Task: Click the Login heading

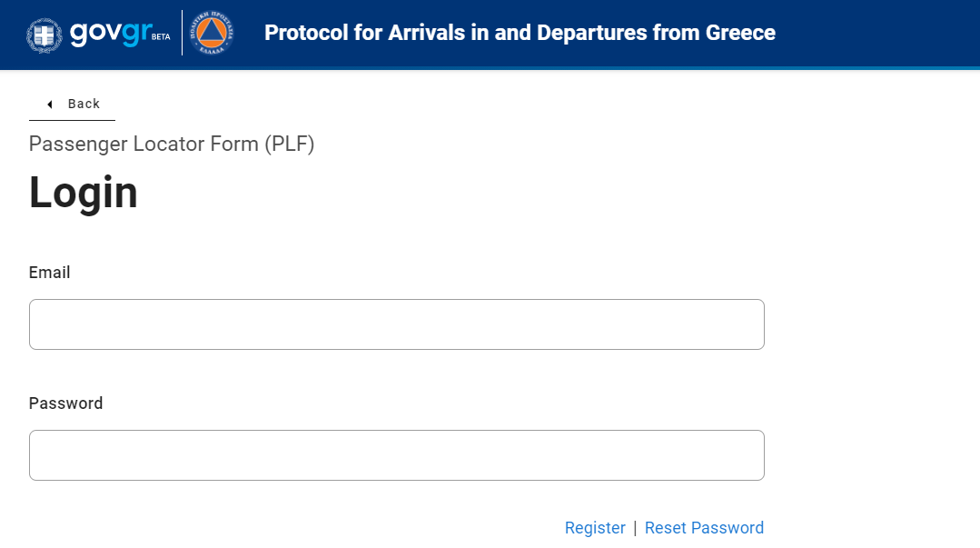Action: coord(84,193)
